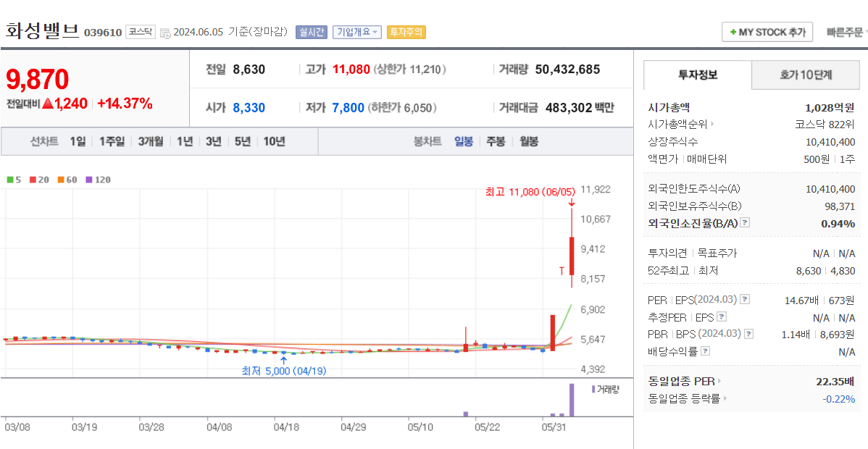
Task: Click the PBR value 1.14배
Action: click(796, 335)
